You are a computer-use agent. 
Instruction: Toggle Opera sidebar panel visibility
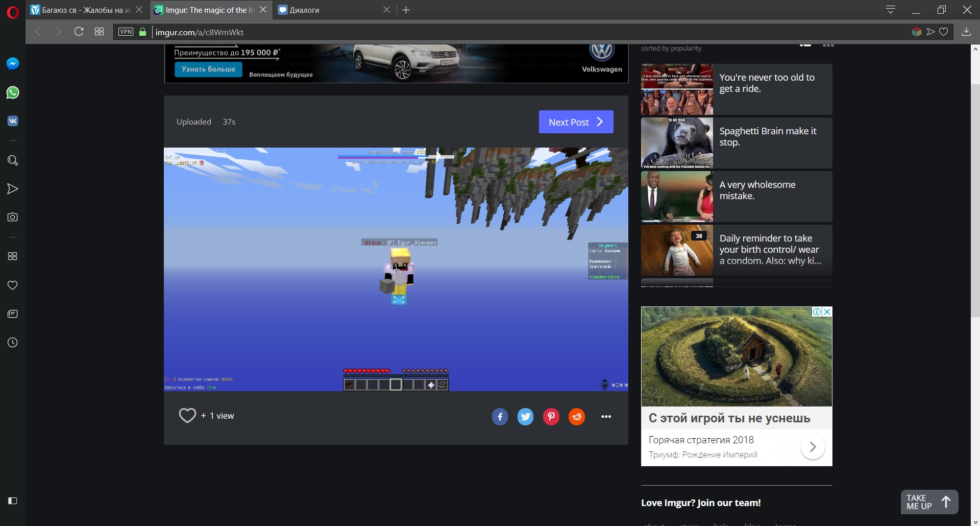click(13, 501)
